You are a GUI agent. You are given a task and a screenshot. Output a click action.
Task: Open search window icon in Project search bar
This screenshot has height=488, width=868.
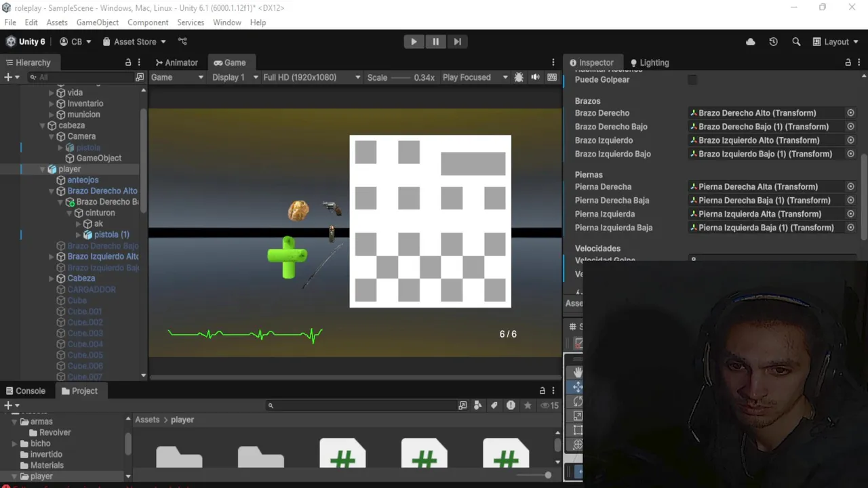[x=462, y=405]
